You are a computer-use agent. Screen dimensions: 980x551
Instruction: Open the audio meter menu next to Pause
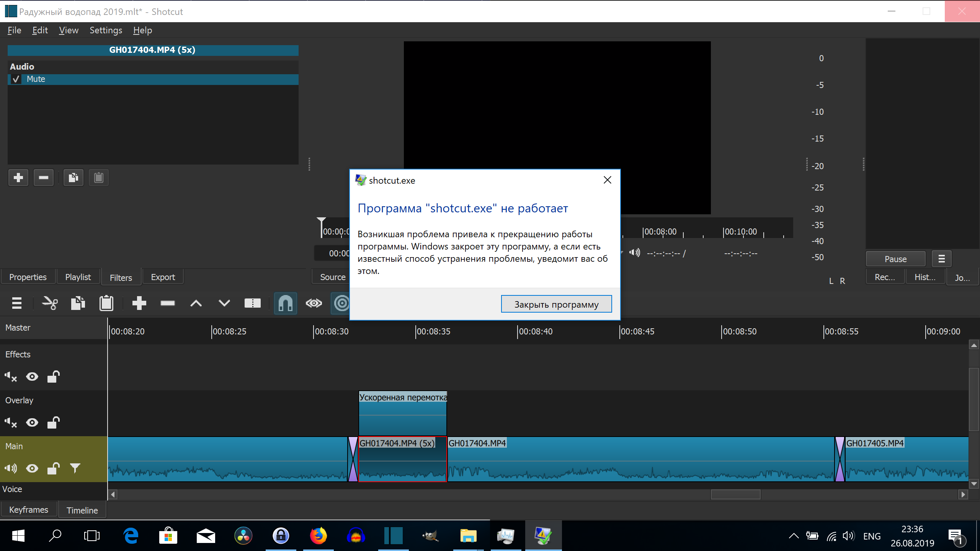click(942, 259)
